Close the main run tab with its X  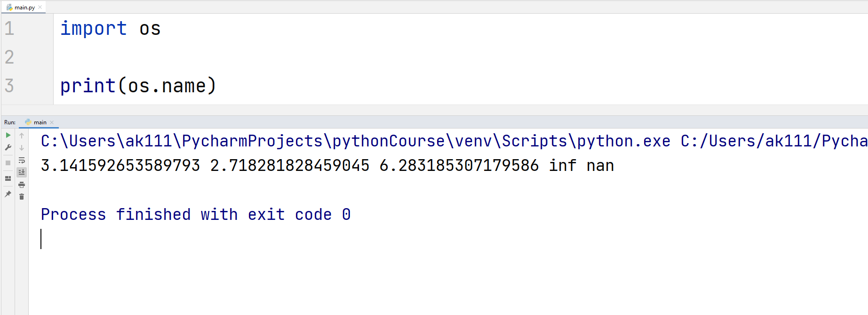52,122
